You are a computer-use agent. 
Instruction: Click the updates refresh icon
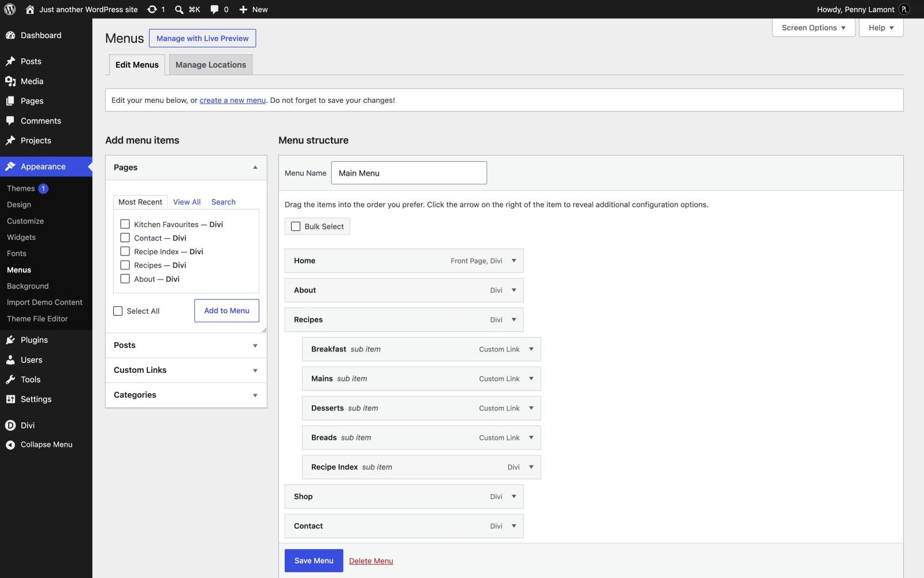pyautogui.click(x=152, y=9)
